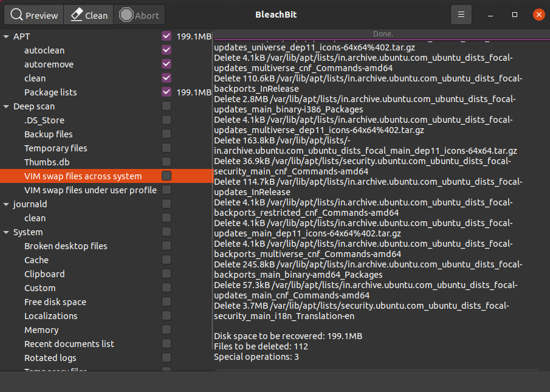Uncheck the APT Package lists checkbox
Screen dimensions: 550x392
(x=167, y=92)
